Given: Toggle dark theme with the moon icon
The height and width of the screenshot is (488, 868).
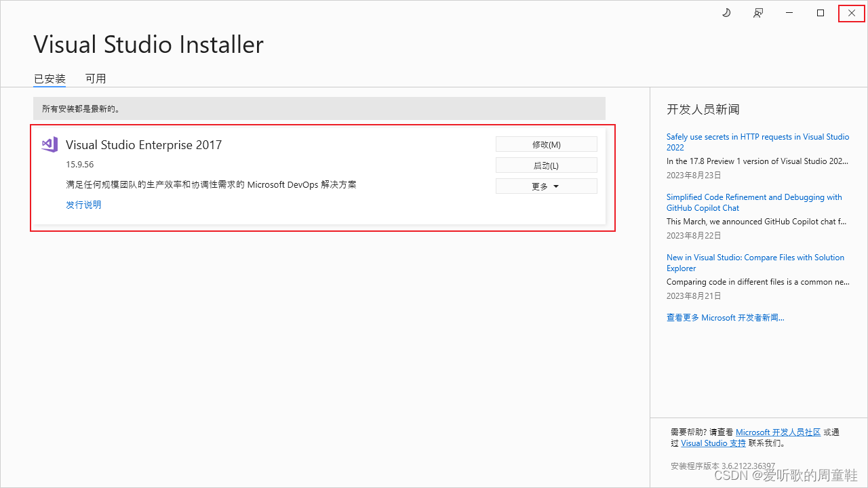Looking at the screenshot, I should [726, 13].
